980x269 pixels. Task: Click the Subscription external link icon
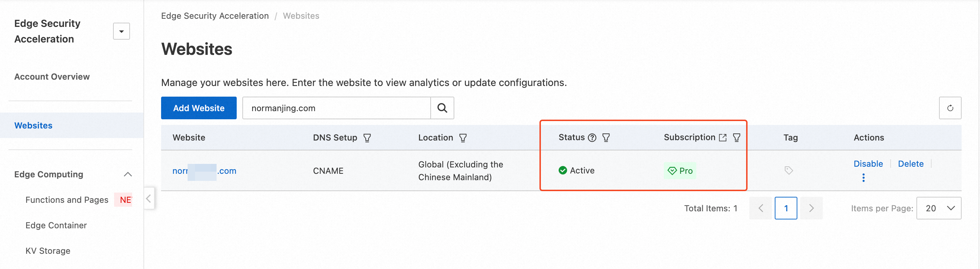tap(723, 138)
